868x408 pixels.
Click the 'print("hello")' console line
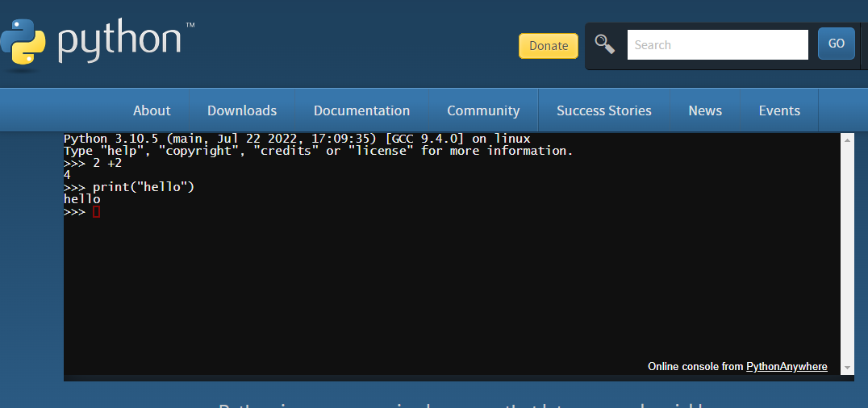coord(129,187)
